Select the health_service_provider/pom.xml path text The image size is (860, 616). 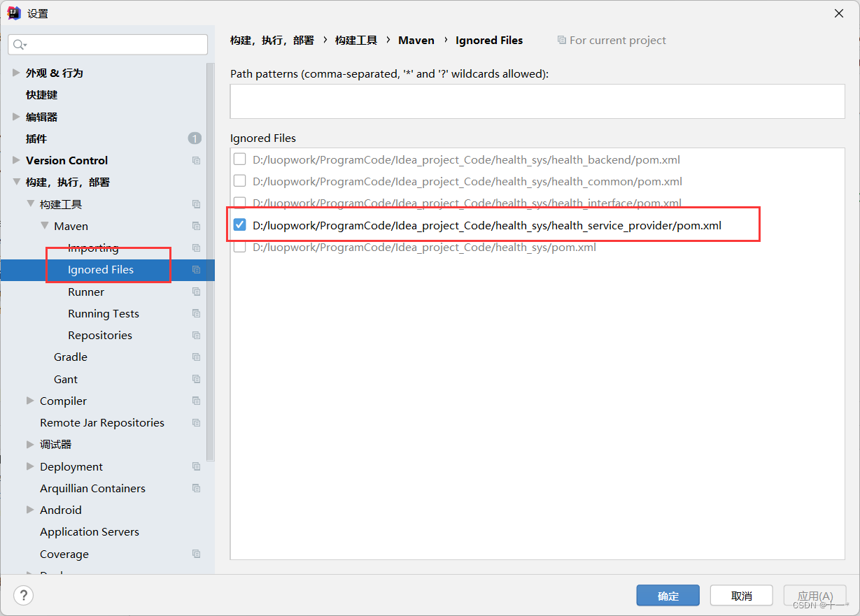(x=487, y=225)
